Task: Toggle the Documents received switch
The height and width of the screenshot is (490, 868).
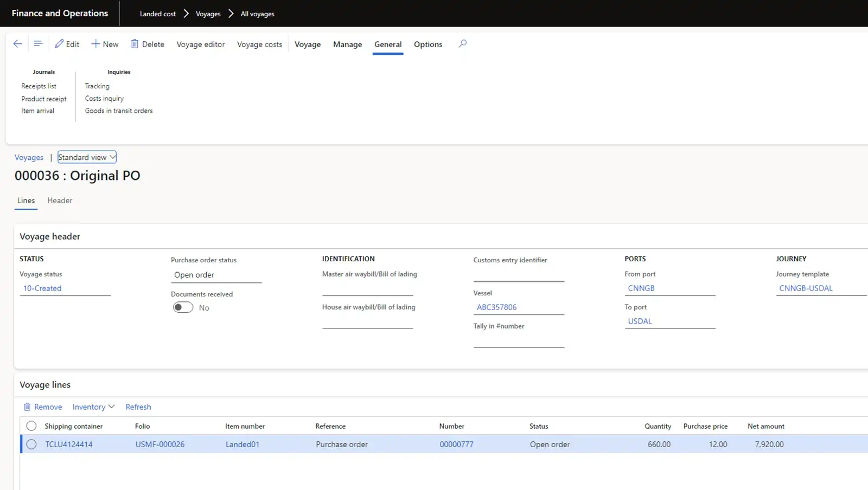Action: pos(183,307)
